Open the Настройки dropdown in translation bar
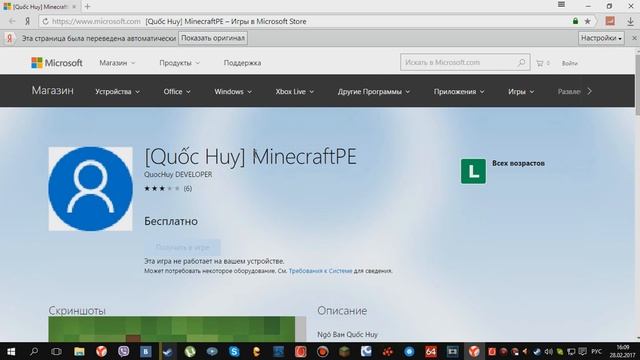 601,38
